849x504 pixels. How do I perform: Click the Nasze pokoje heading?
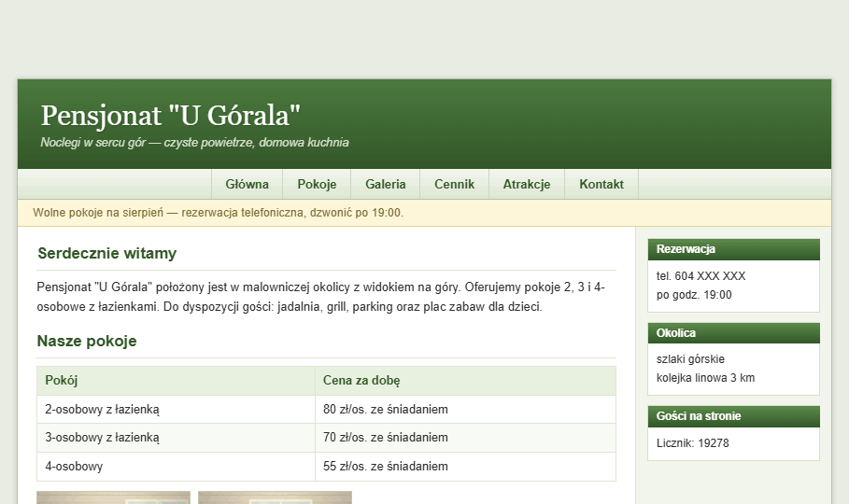coord(87,341)
